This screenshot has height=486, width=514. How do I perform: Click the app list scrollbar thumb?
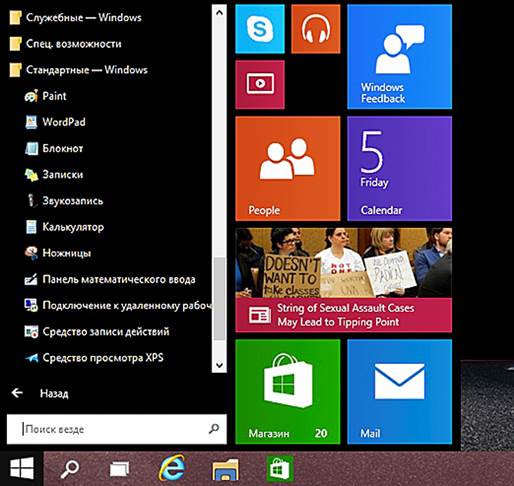[219, 299]
